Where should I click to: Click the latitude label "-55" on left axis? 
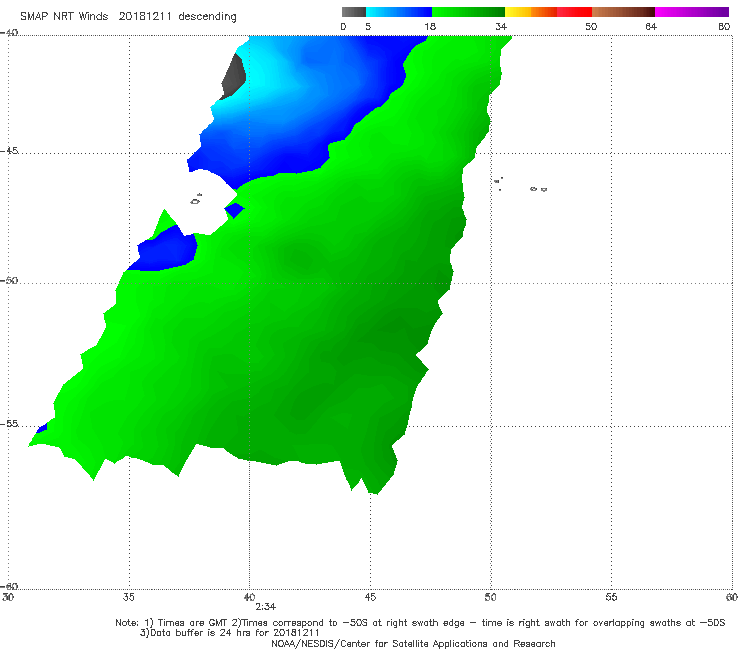point(9,423)
